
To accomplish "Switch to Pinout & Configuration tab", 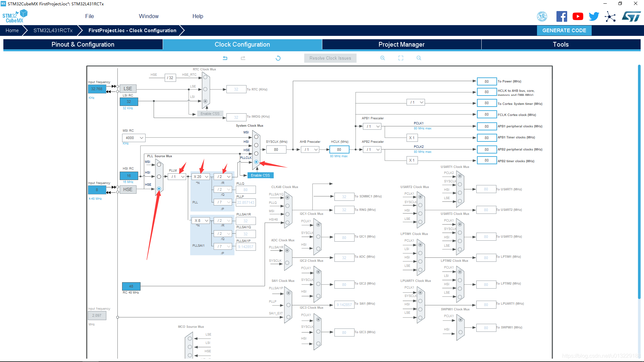I will pos(83,44).
